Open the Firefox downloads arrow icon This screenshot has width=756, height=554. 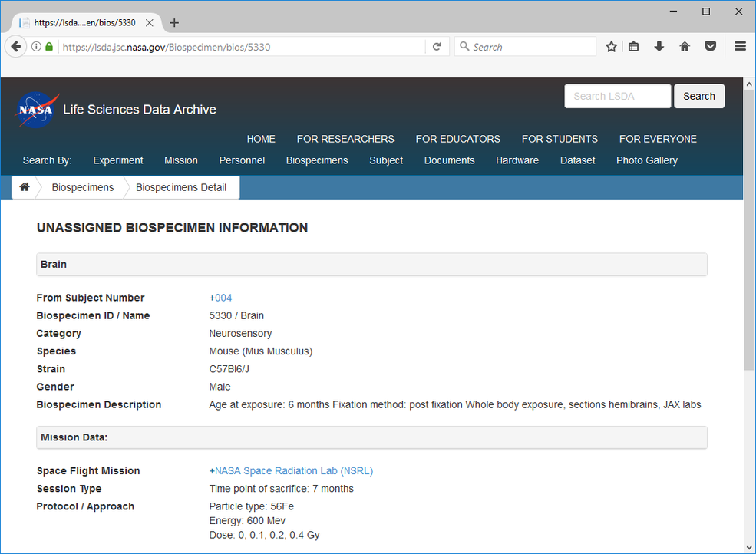coord(659,47)
